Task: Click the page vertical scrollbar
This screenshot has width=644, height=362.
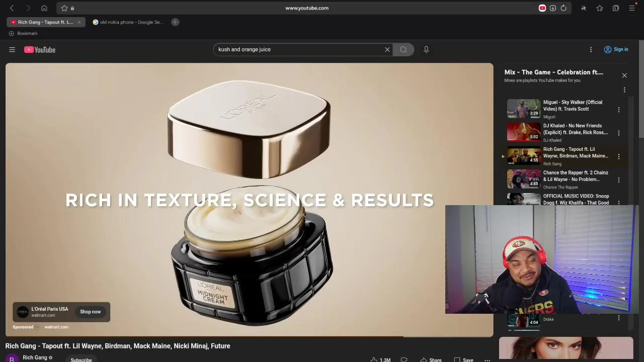Action: pyautogui.click(x=641, y=88)
